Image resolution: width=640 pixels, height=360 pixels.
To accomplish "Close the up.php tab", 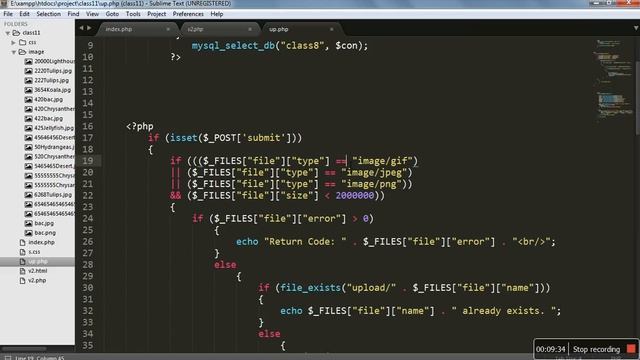I will (331, 29).
